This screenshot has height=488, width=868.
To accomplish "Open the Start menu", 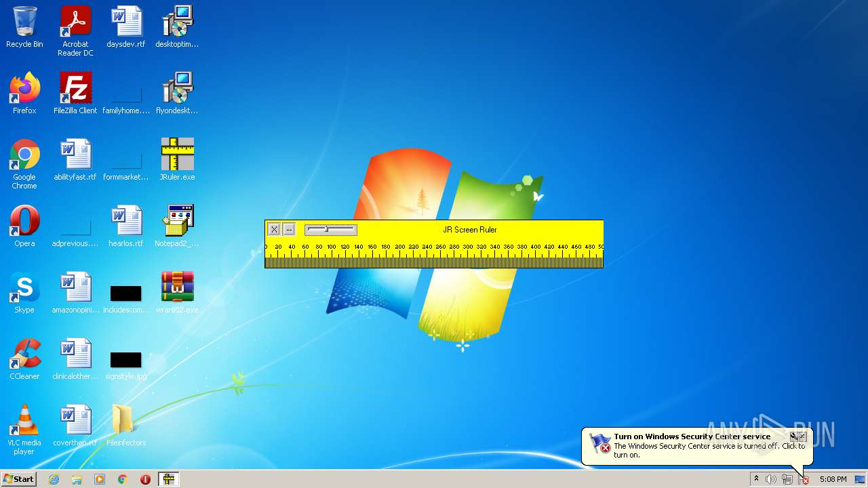I will tap(19, 479).
